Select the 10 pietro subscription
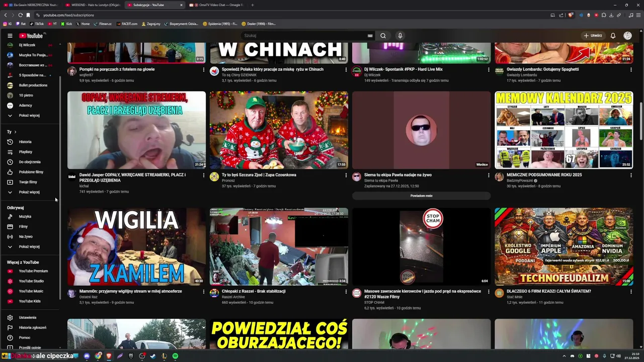Viewport: 644px width, 362px height. 30,95
